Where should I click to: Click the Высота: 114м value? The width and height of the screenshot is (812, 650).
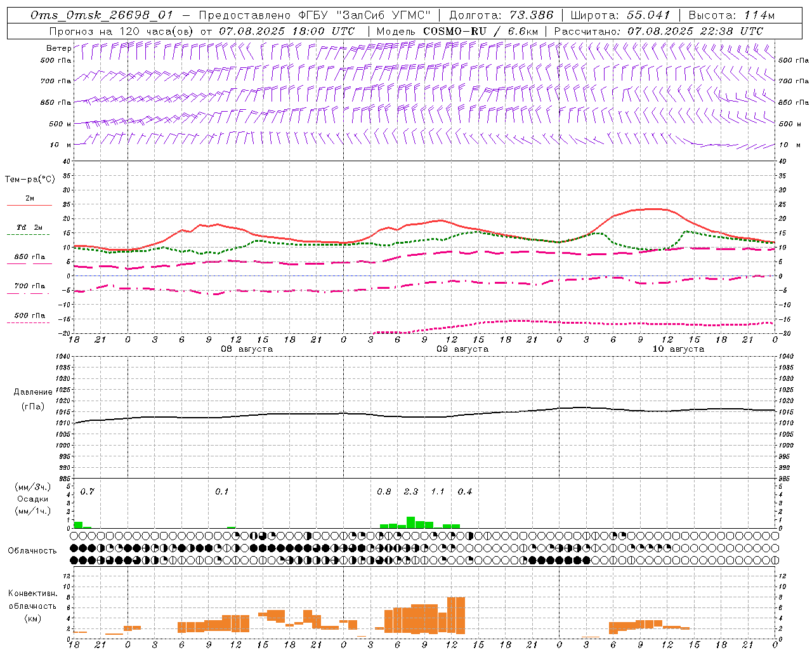click(x=731, y=15)
